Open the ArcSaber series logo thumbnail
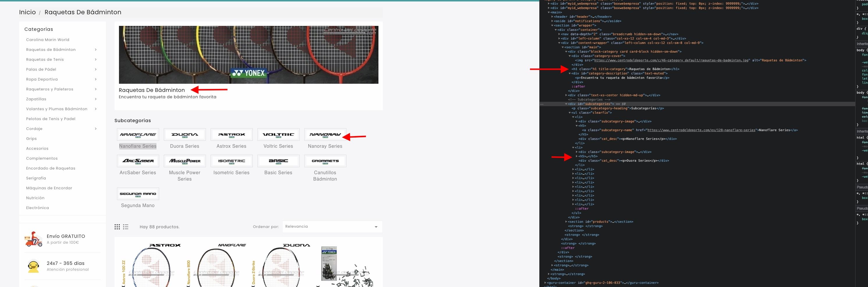868x287 pixels. pos(138,161)
